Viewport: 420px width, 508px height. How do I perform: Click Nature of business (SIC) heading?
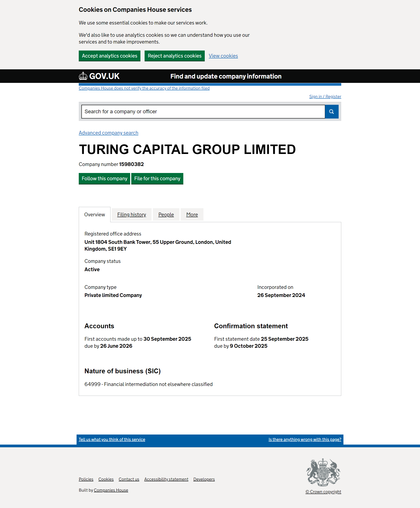click(122, 371)
